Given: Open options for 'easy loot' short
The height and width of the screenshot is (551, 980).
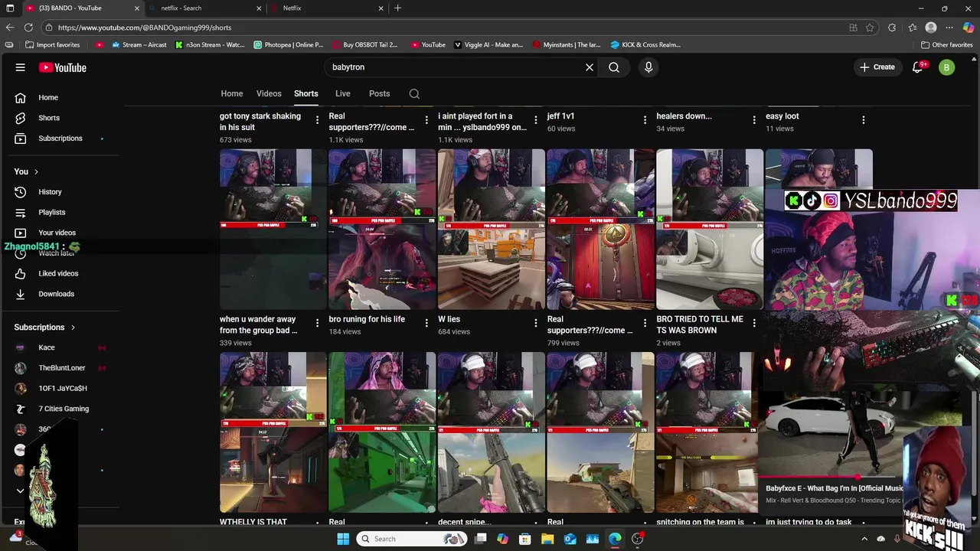Looking at the screenshot, I should click(864, 120).
